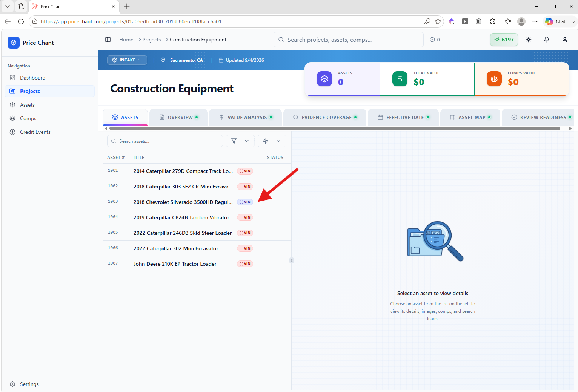Switch to the Overview tab
Viewport: 578px width, 392px height.
(x=178, y=117)
